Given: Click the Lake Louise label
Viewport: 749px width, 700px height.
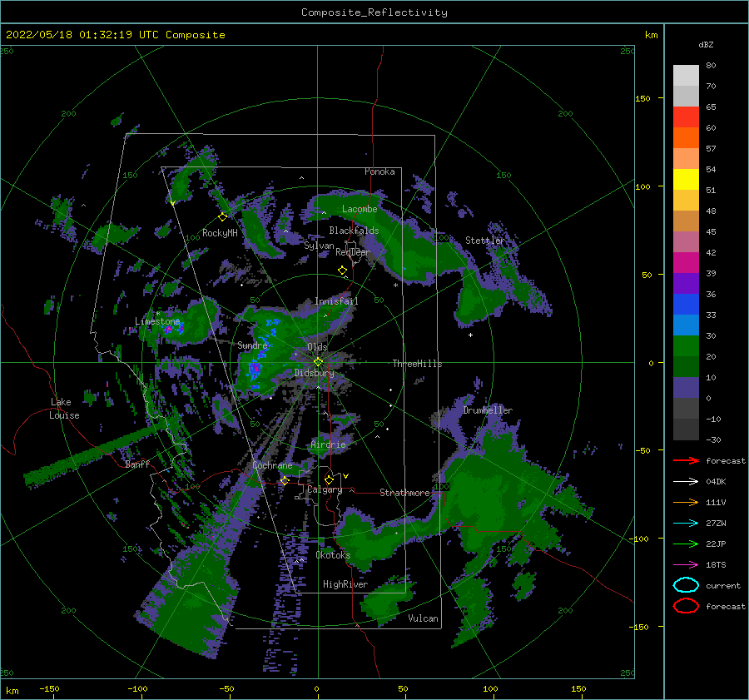Looking at the screenshot, I should (x=64, y=409).
